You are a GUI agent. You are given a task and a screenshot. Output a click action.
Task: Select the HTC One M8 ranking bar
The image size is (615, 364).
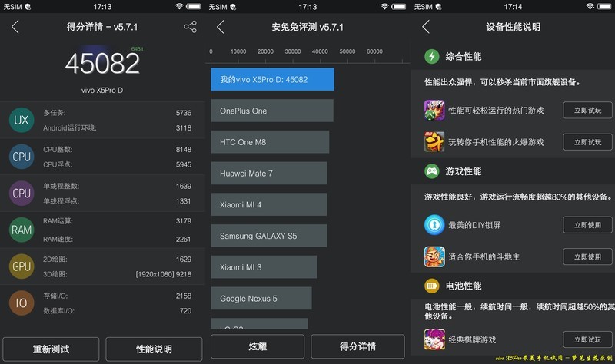tap(270, 142)
